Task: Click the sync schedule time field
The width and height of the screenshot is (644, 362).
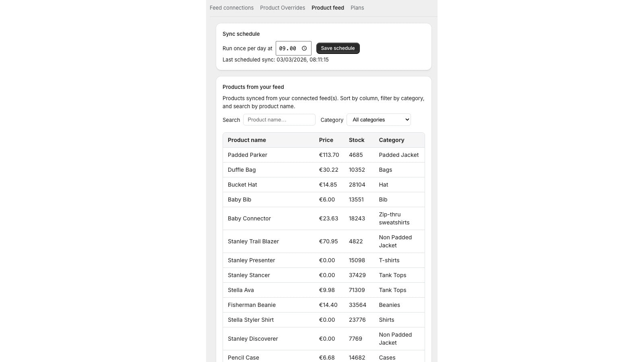Action: [288, 48]
